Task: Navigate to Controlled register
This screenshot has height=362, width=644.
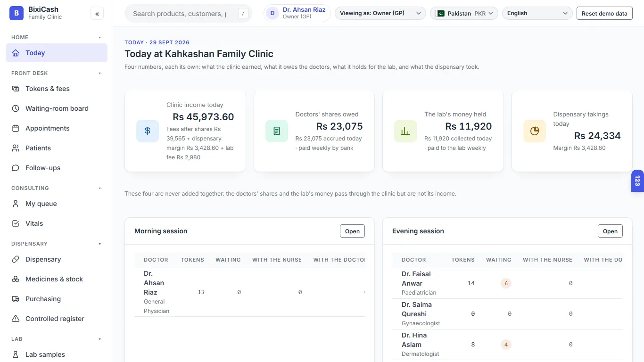Action: [57, 319]
